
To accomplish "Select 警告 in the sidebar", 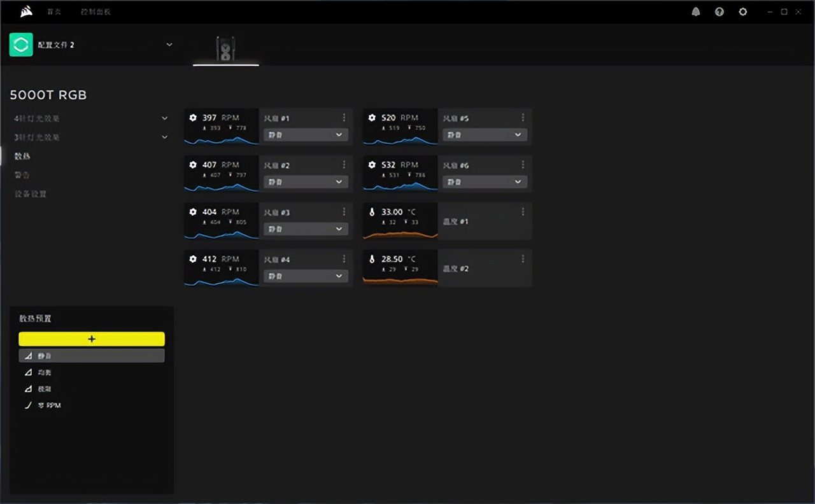I will click(x=22, y=175).
